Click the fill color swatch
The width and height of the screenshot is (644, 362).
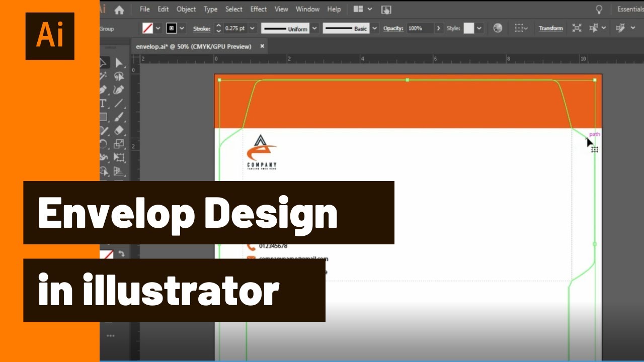147,29
